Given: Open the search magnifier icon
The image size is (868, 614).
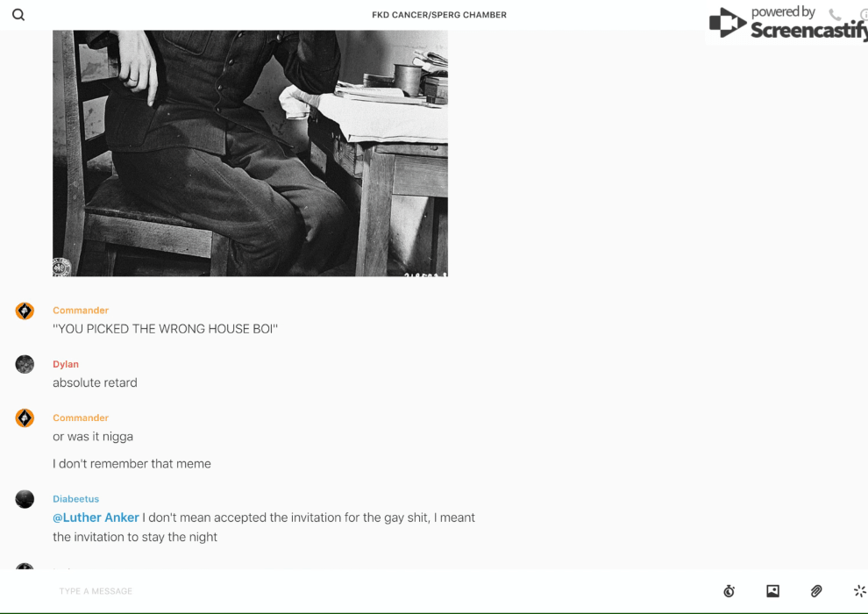Looking at the screenshot, I should [x=18, y=15].
